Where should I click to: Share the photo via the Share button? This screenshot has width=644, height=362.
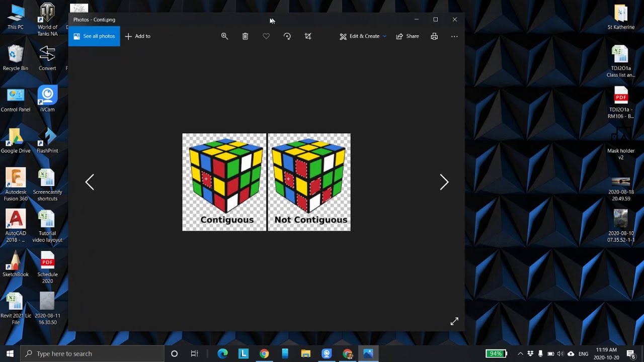408,36
